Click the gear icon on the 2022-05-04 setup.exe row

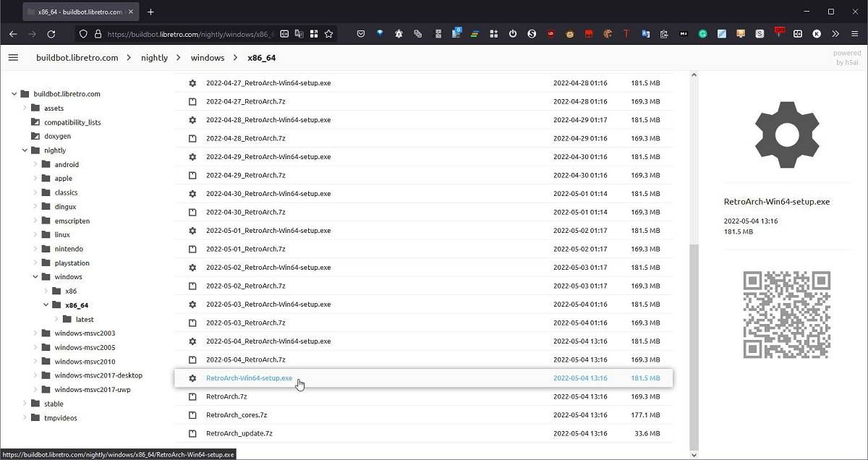point(192,341)
